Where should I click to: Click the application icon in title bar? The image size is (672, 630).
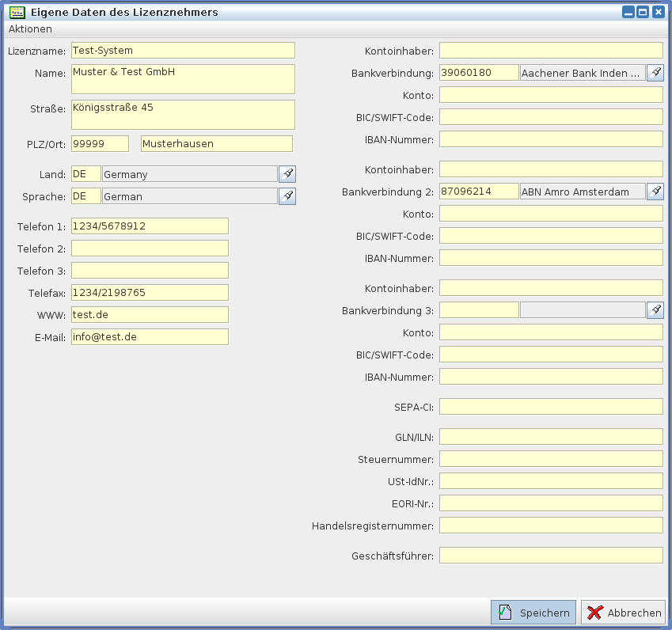pyautogui.click(x=16, y=12)
